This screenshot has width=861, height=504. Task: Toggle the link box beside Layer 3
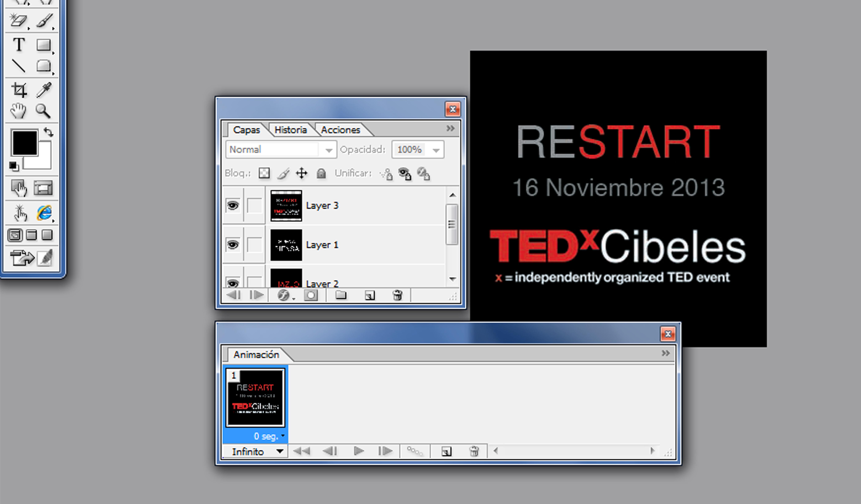[x=254, y=206]
